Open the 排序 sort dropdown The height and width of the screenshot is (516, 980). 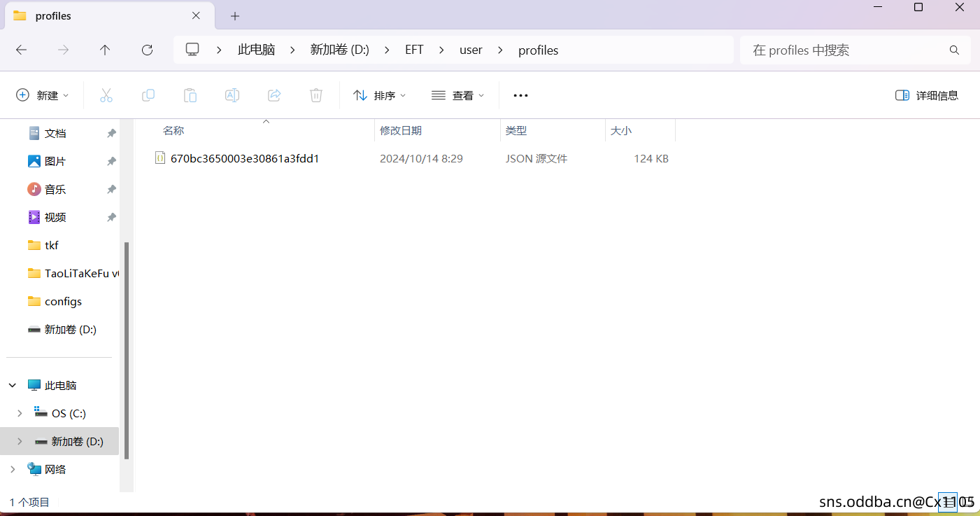click(x=380, y=95)
